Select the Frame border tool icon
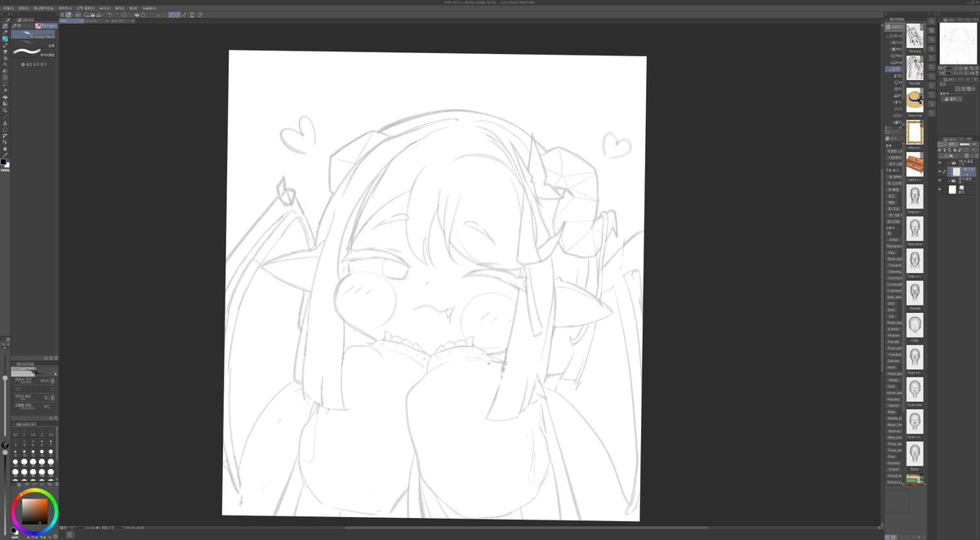This screenshot has height=540, width=980. pos(5,136)
